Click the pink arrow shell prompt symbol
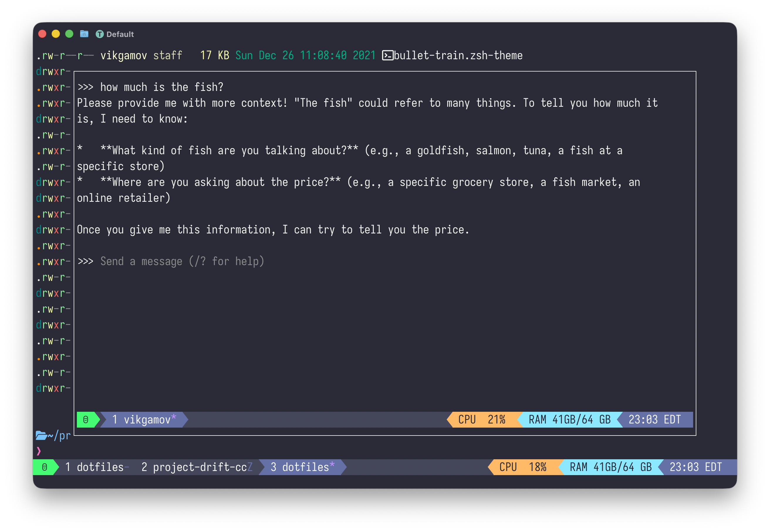This screenshot has width=770, height=532. click(39, 451)
